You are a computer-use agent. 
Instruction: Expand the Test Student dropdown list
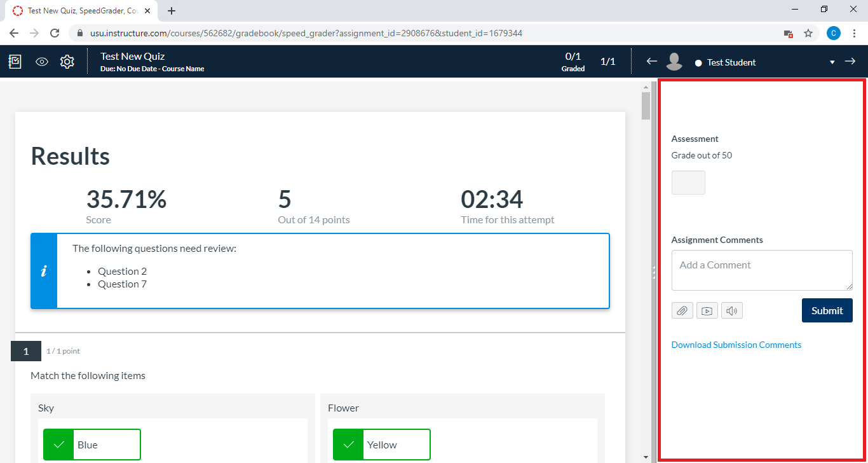pos(832,62)
